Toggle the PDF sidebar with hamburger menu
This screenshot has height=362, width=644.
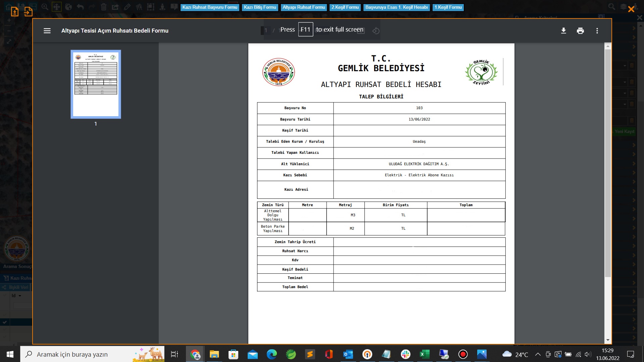(x=47, y=31)
